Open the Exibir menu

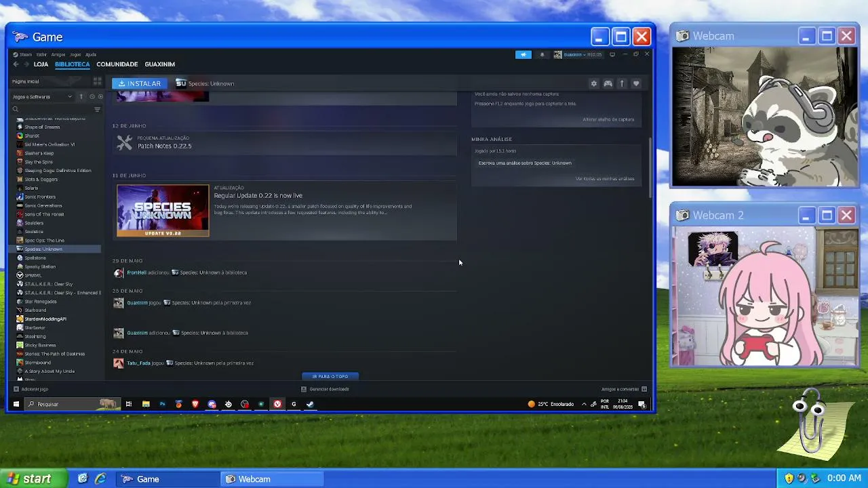coord(41,54)
